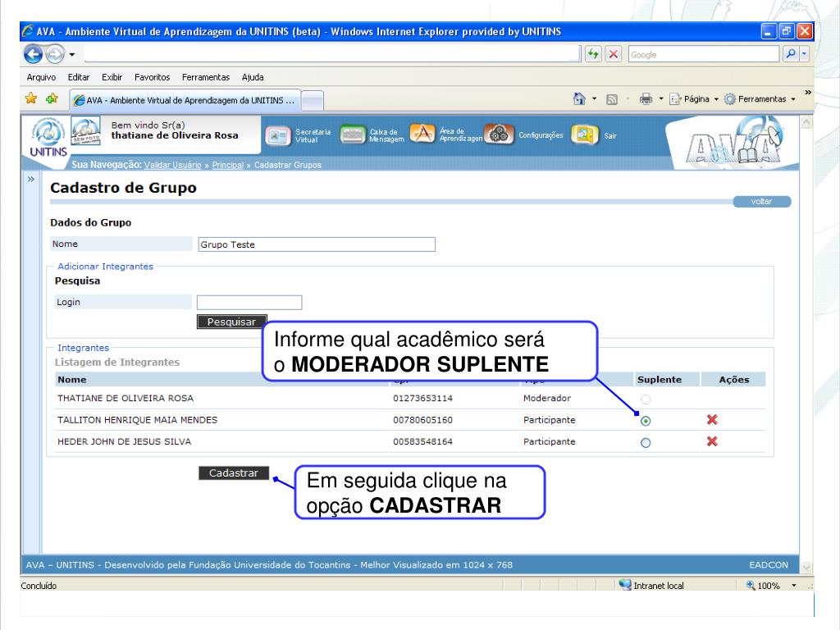Open the Página command bar menu

pyautogui.click(x=694, y=99)
